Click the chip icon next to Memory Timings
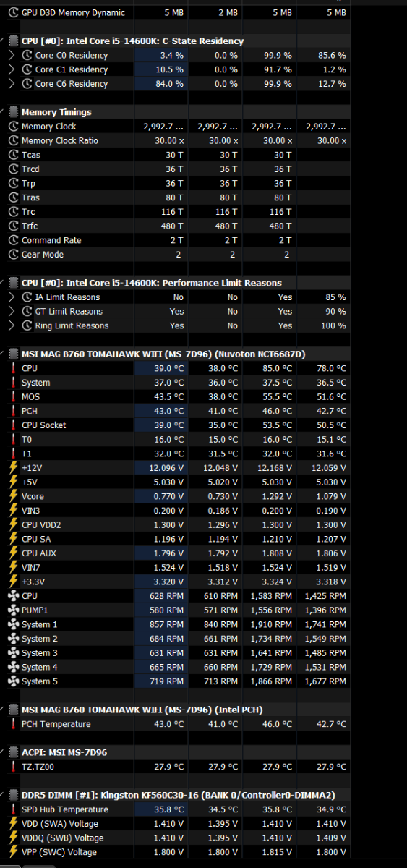The height and width of the screenshot is (868, 407). click(12, 112)
